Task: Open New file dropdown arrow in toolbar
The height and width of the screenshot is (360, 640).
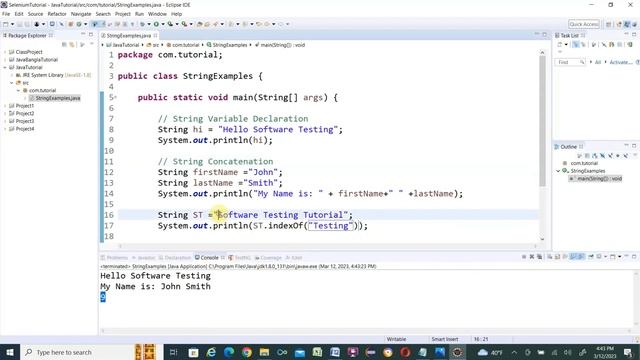Action: [x=12, y=24]
